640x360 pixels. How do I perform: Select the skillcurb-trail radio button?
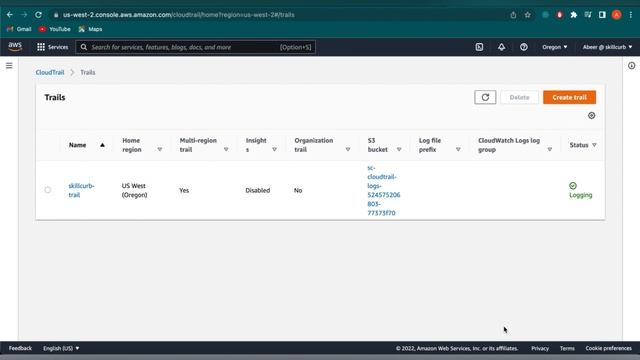point(48,190)
